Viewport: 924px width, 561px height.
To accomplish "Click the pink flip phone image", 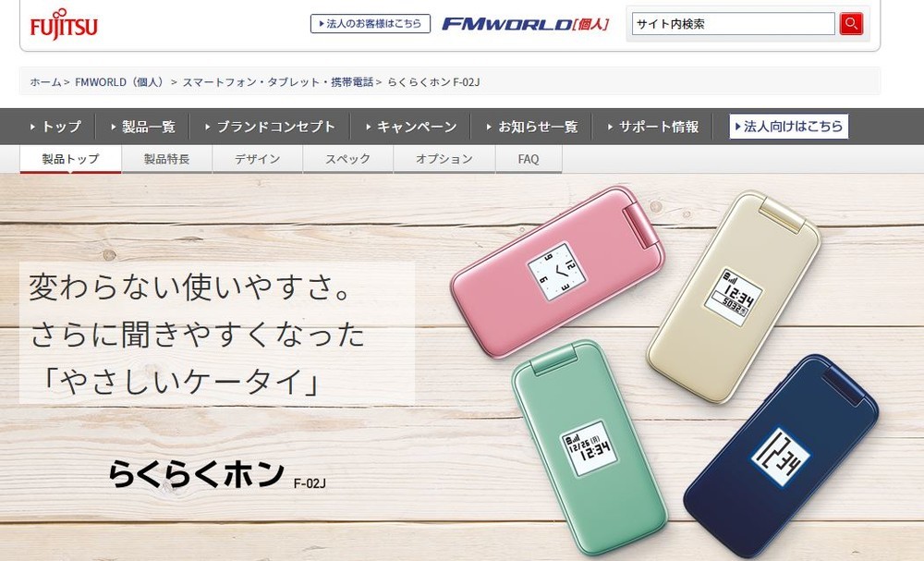I will pos(557,271).
